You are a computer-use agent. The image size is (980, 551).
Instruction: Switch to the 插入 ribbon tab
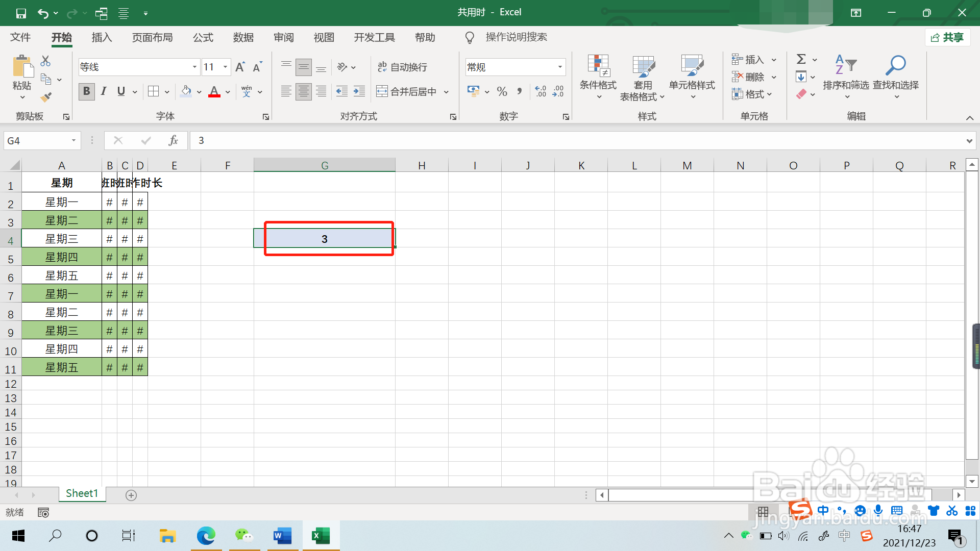point(102,37)
